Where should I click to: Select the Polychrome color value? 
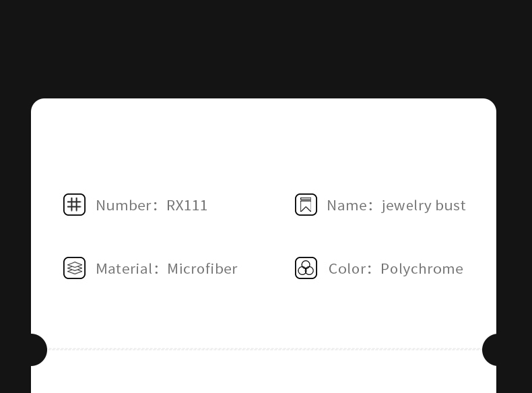[x=422, y=268]
